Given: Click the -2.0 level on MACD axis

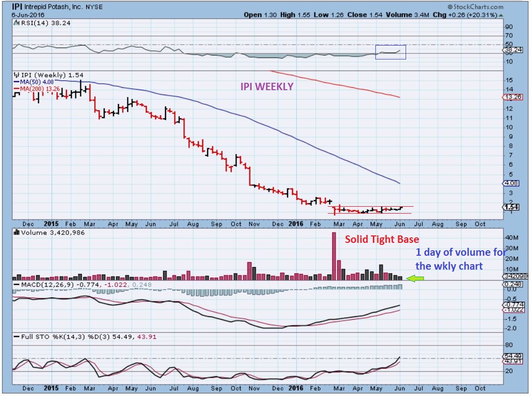Looking at the screenshot, I should pos(511,328).
